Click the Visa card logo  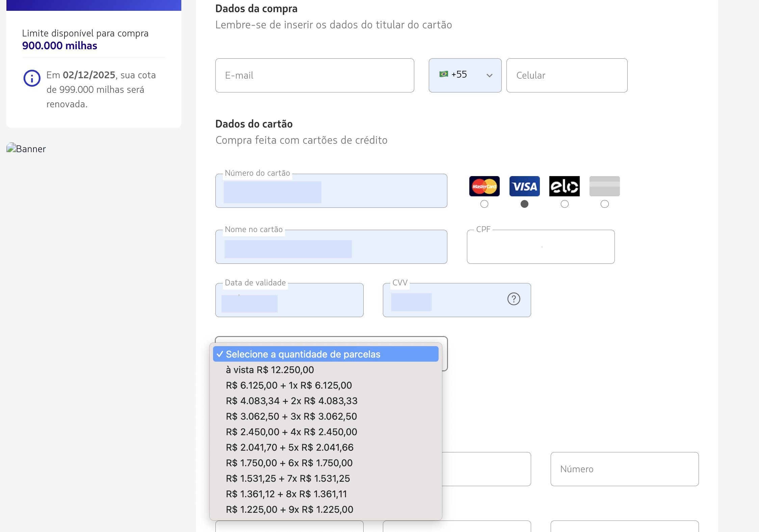pos(524,186)
